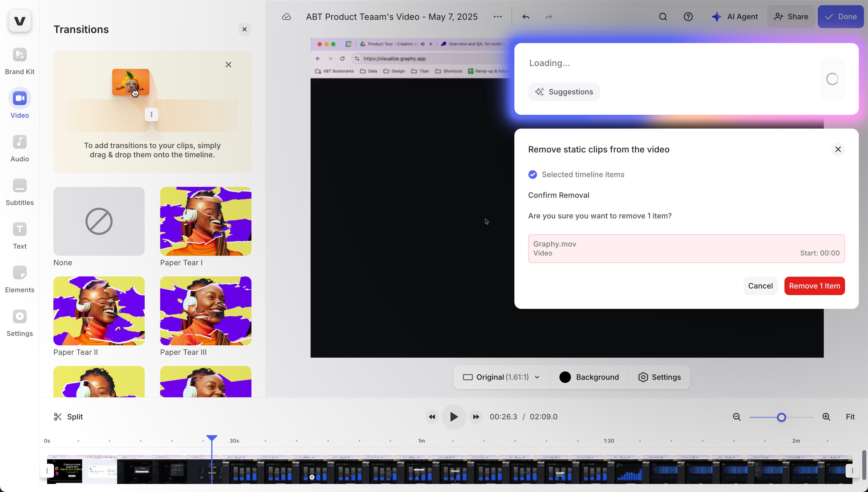Open the Original (1.61:1) aspect ratio dropdown
The width and height of the screenshot is (868, 492).
501,377
